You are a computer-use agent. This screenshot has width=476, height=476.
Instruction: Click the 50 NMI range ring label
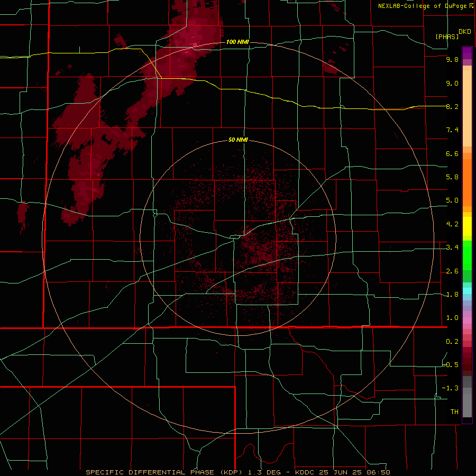coord(238,140)
